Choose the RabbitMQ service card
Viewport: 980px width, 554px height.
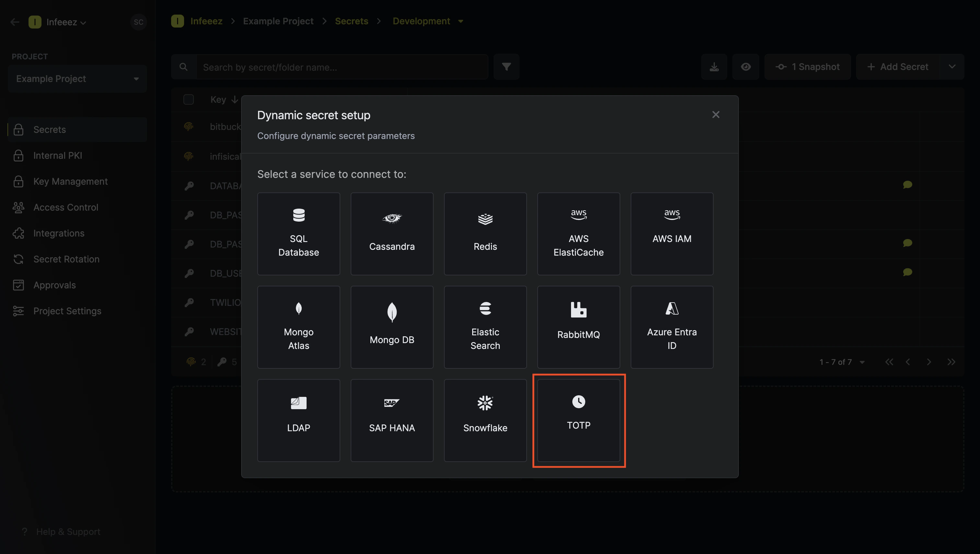click(578, 327)
